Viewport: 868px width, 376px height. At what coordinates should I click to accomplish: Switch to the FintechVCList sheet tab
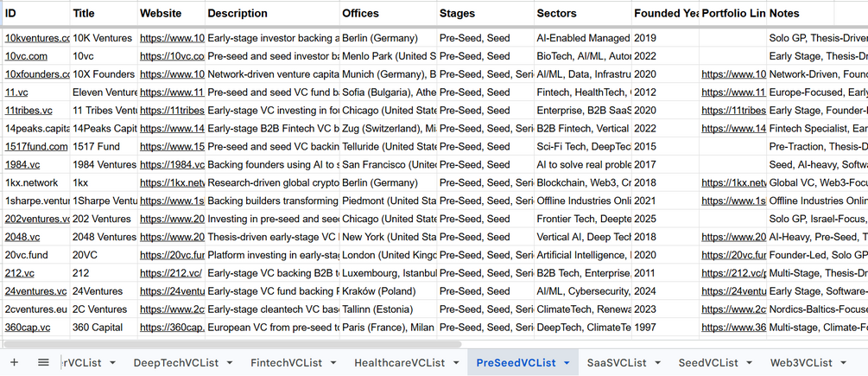tap(286, 363)
